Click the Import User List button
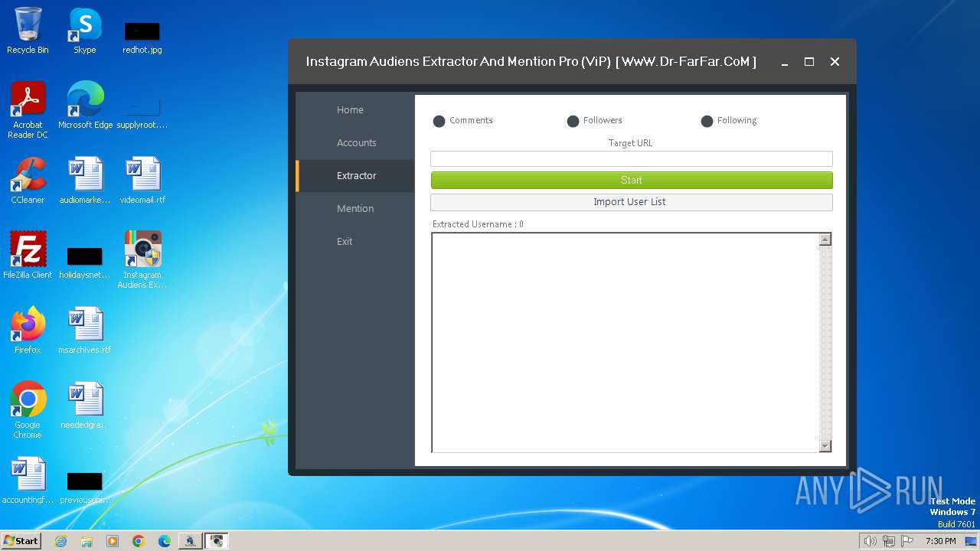This screenshot has height=551, width=980. [632, 202]
